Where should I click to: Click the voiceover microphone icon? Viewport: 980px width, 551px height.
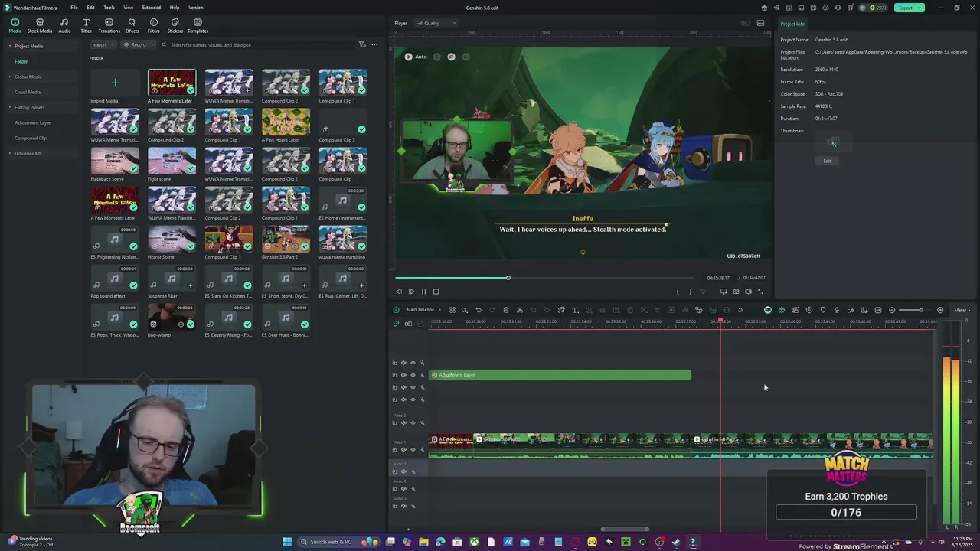(837, 310)
